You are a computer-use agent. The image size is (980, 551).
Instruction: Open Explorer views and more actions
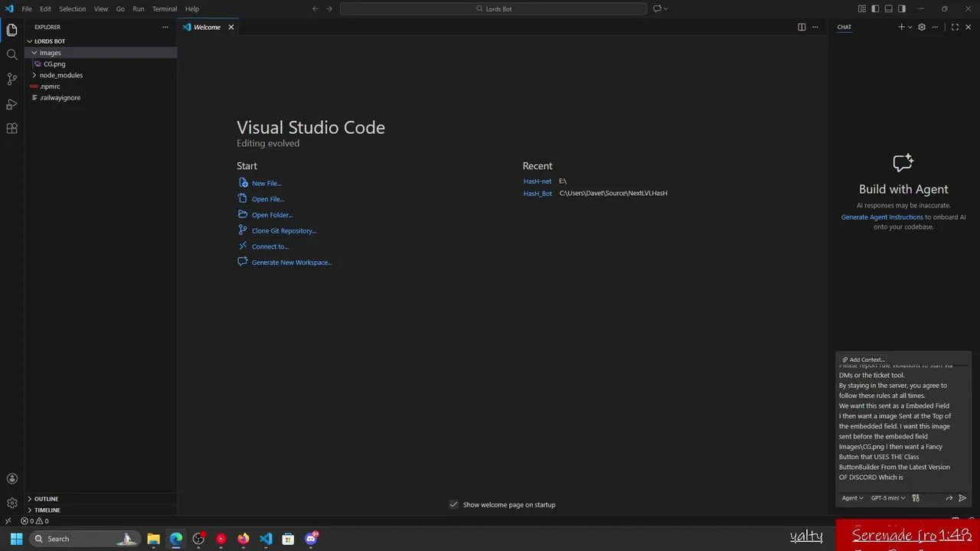[165, 27]
